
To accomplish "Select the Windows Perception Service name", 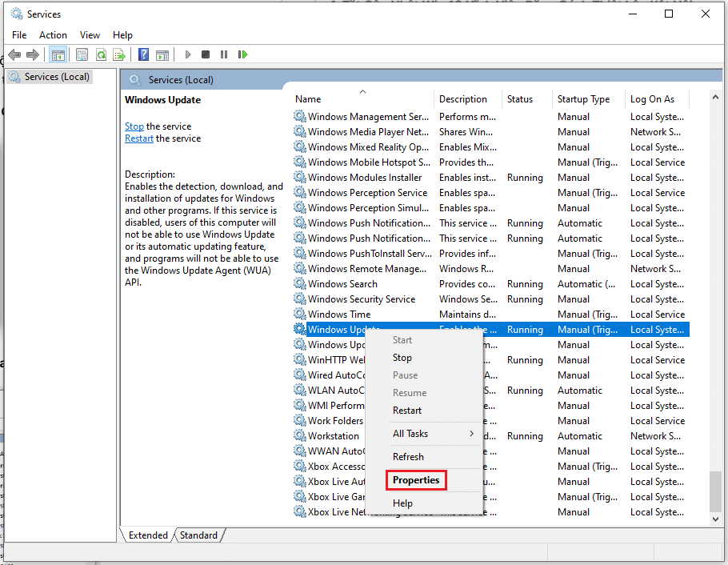I will coord(367,192).
